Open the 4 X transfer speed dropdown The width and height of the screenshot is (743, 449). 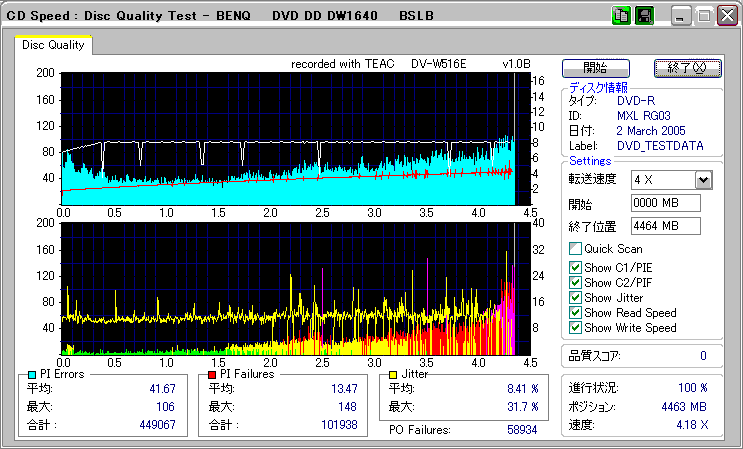(703, 180)
